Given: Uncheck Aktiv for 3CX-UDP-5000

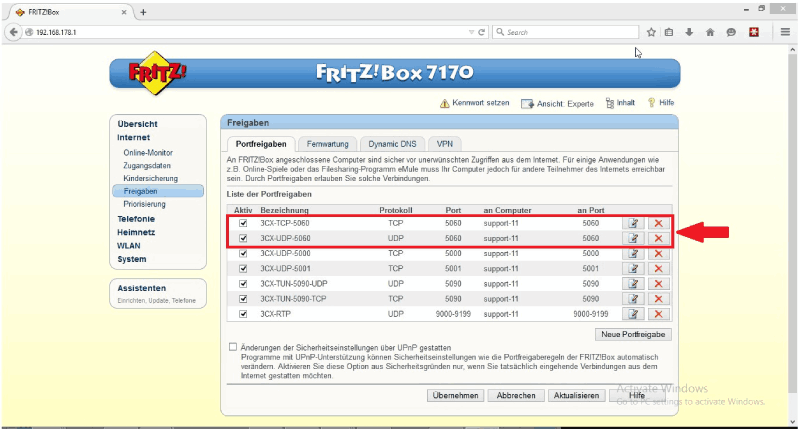Looking at the screenshot, I should (x=243, y=254).
